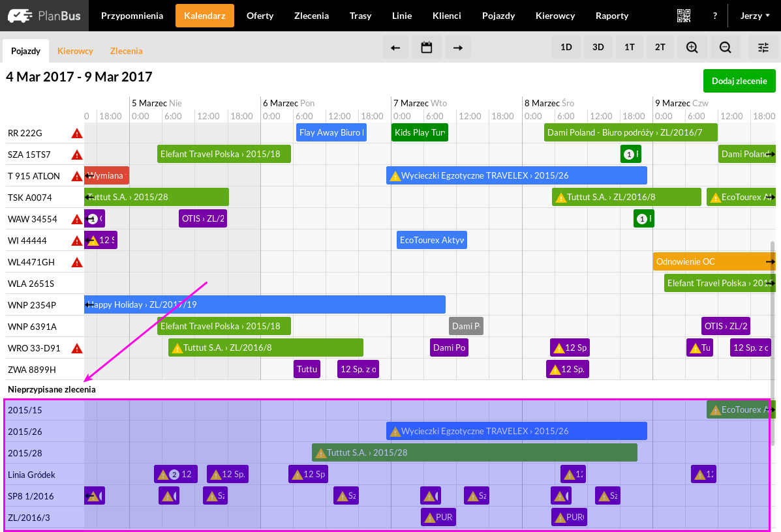Select the ZWA 8899H vehicle label
This screenshot has width=781, height=532.
click(x=32, y=370)
